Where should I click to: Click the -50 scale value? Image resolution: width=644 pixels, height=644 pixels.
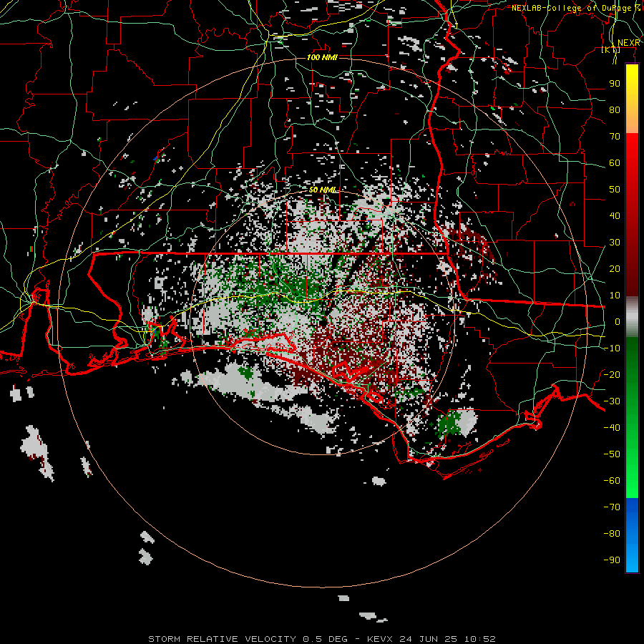pyautogui.click(x=612, y=454)
